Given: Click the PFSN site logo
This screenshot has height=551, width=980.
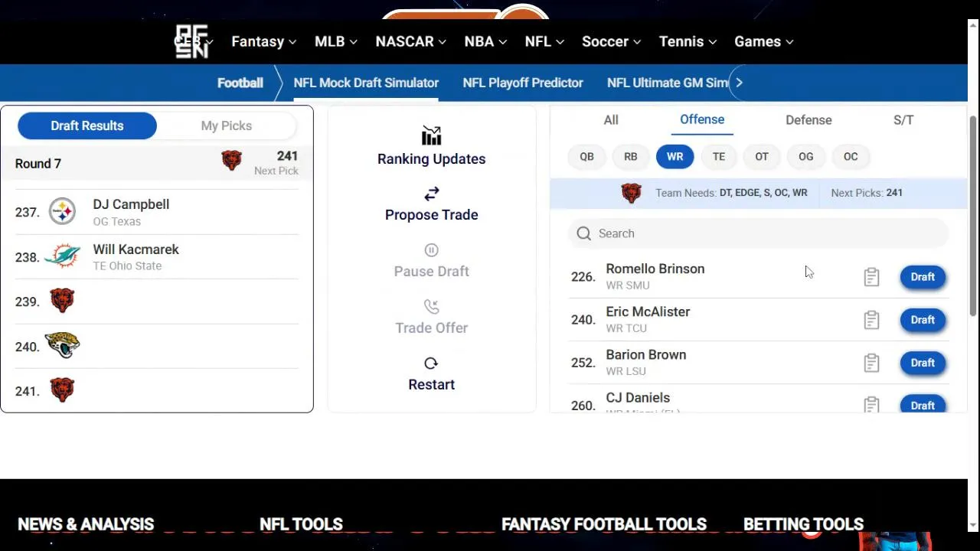Looking at the screenshot, I should (x=191, y=41).
